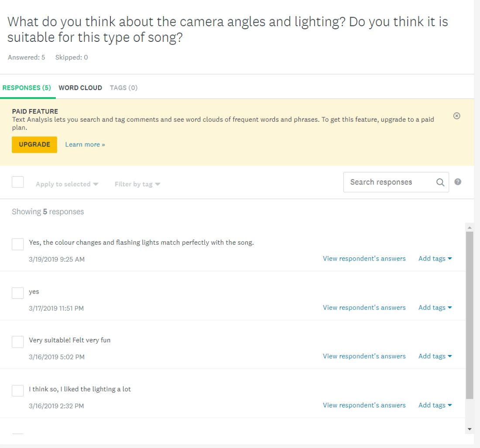
Task: Expand the 'Apply to selected' dropdown
Action: coord(67,184)
